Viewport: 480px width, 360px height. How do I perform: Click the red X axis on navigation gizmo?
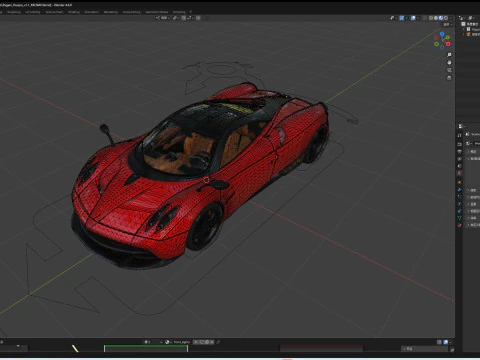click(448, 44)
